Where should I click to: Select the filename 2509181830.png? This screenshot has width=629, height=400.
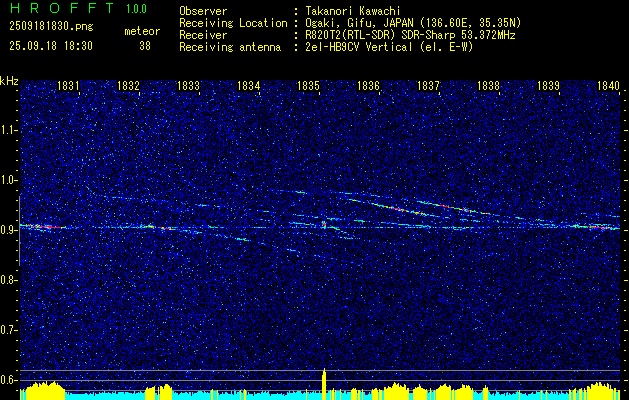[51, 26]
